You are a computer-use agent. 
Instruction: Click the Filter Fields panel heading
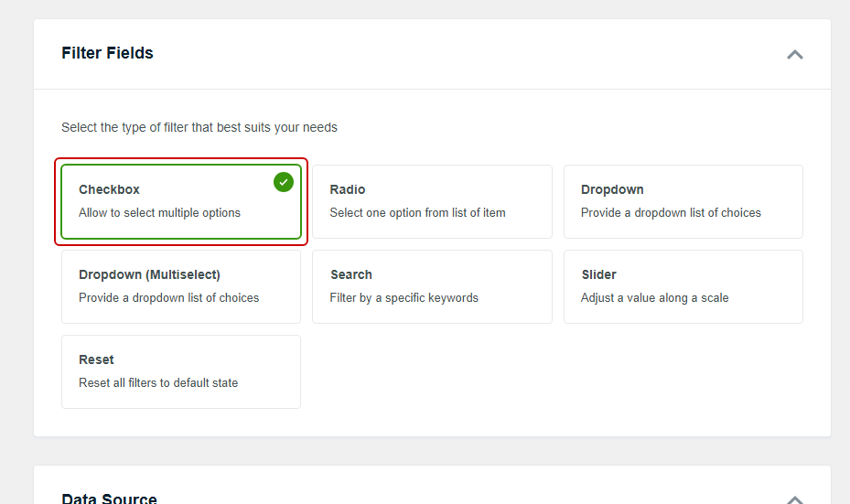(x=107, y=53)
